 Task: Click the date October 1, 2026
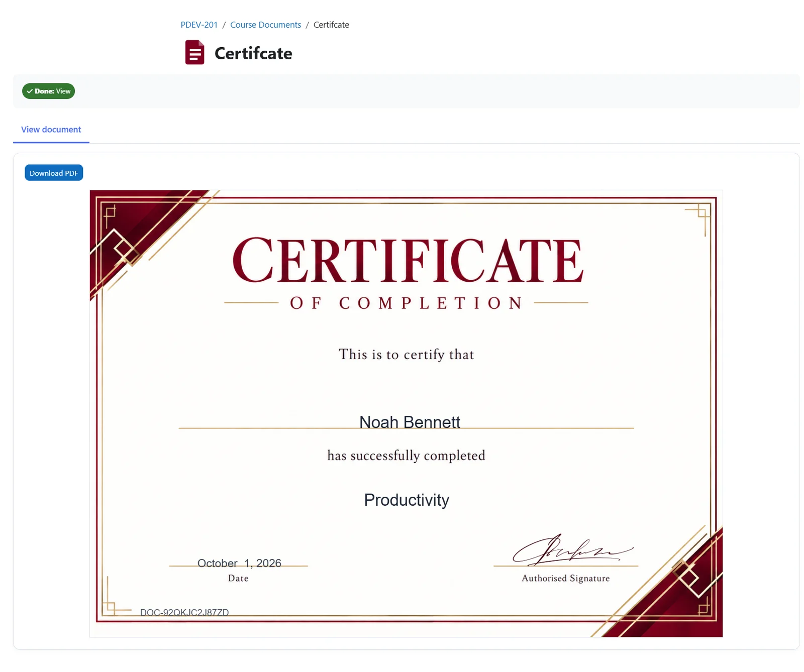tap(239, 563)
